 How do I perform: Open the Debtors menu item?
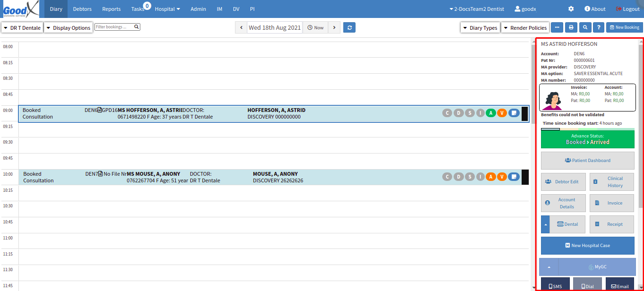point(82,9)
